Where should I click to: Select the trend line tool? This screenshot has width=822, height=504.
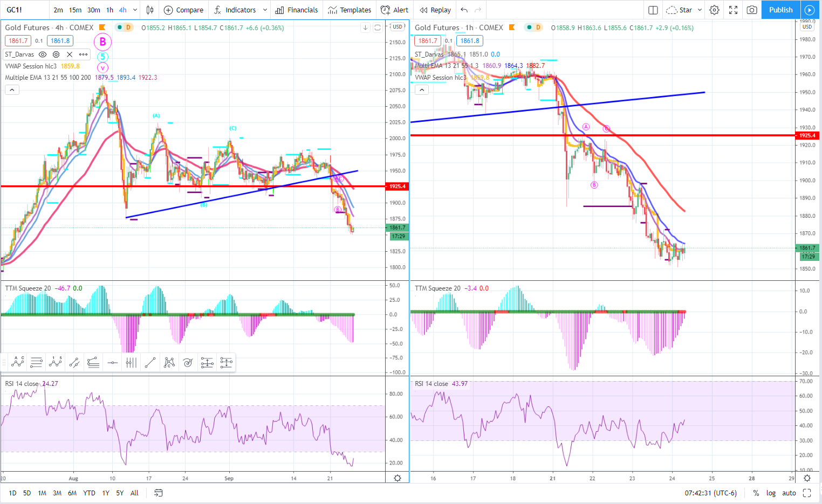tap(150, 363)
